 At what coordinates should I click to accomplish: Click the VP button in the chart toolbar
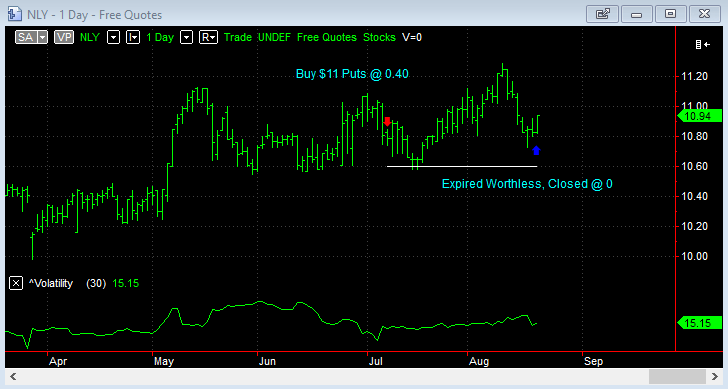pos(64,37)
